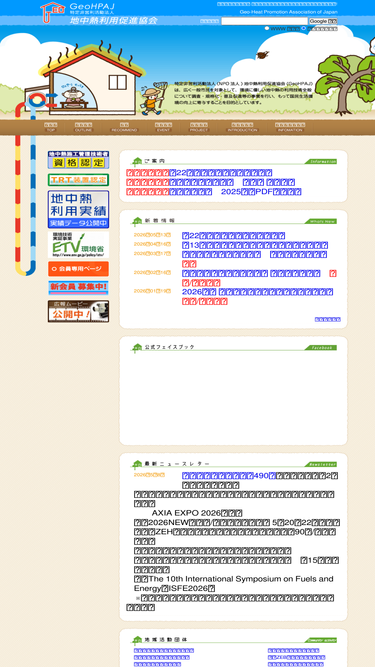Open the EVENT navigation item
The height and width of the screenshot is (667, 375).
pos(163,127)
